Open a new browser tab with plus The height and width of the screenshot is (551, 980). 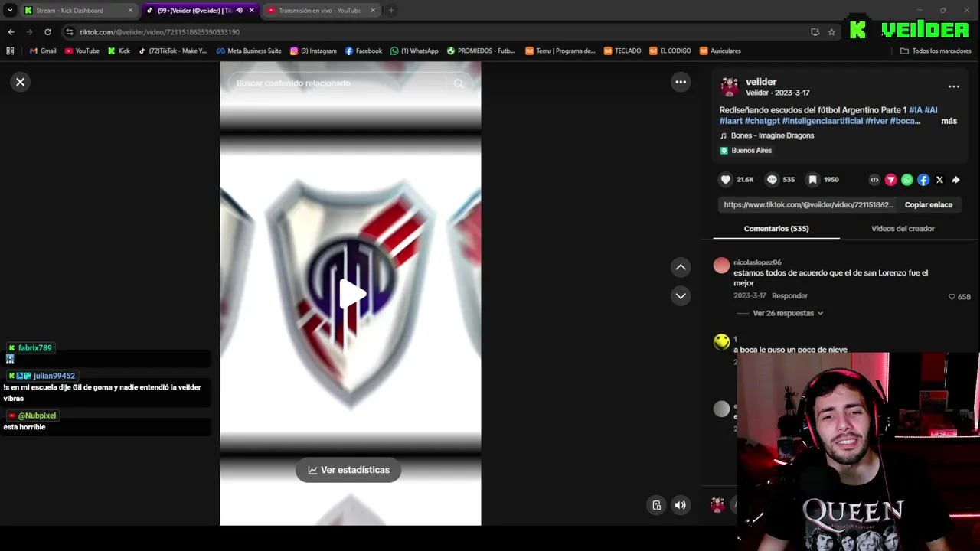391,11
